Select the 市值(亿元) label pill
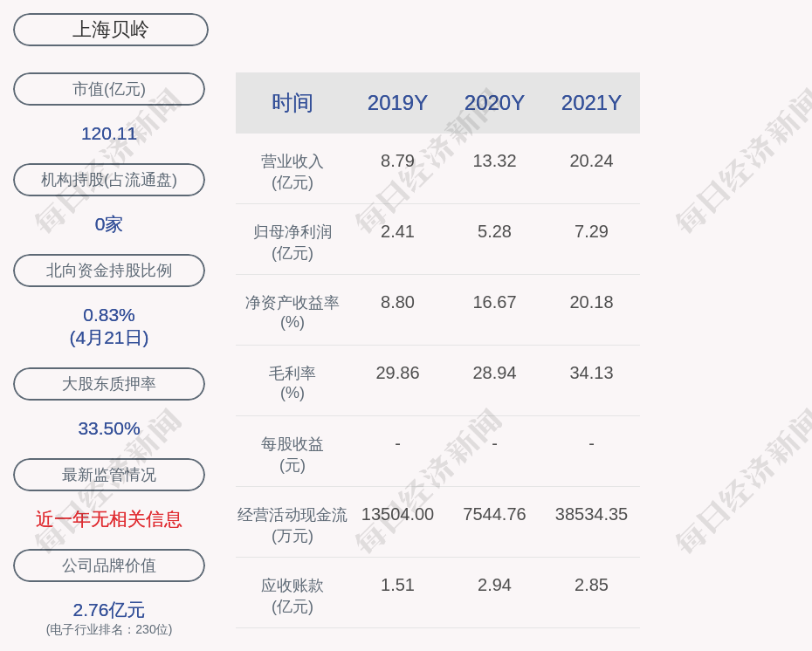This screenshot has height=651, width=812. (x=109, y=89)
